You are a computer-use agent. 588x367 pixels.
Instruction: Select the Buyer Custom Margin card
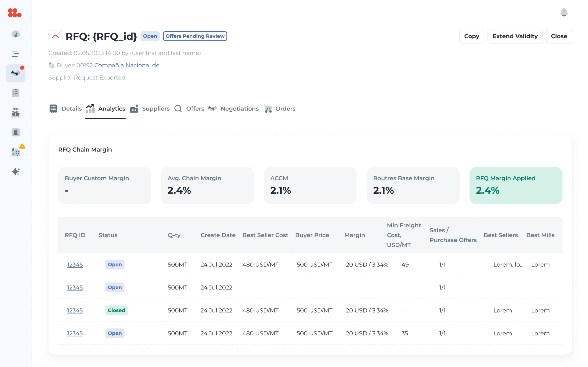click(105, 186)
